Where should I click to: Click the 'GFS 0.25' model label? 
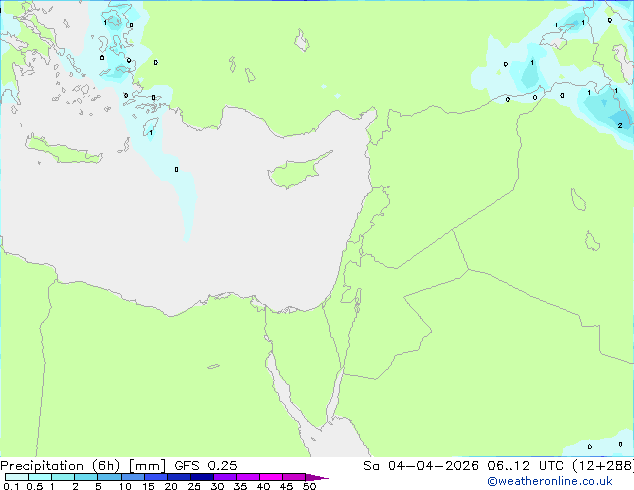[x=206, y=466]
